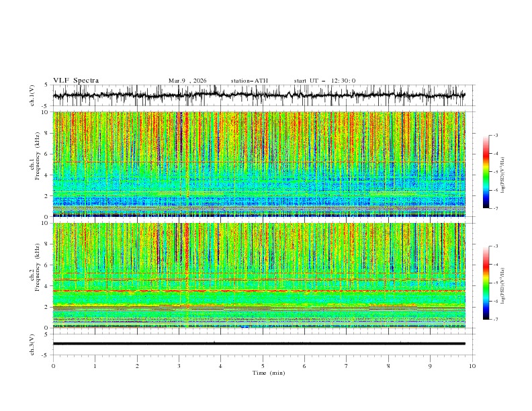
Task: Click the ch.2 frequency tick label 8
Action: click(47, 244)
